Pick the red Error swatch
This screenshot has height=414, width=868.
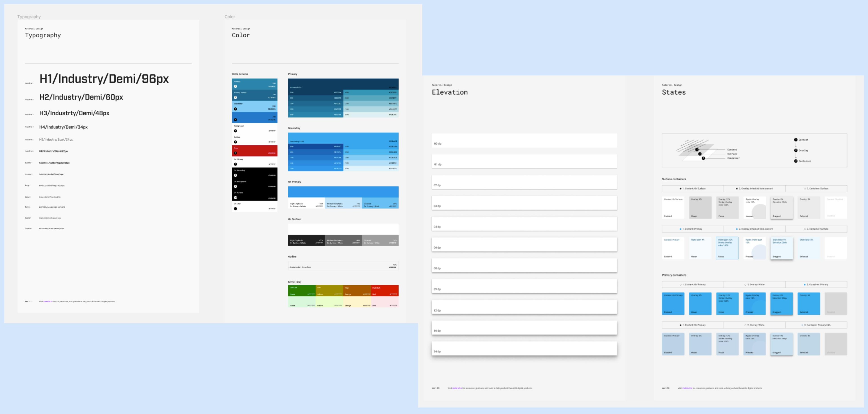(x=255, y=151)
